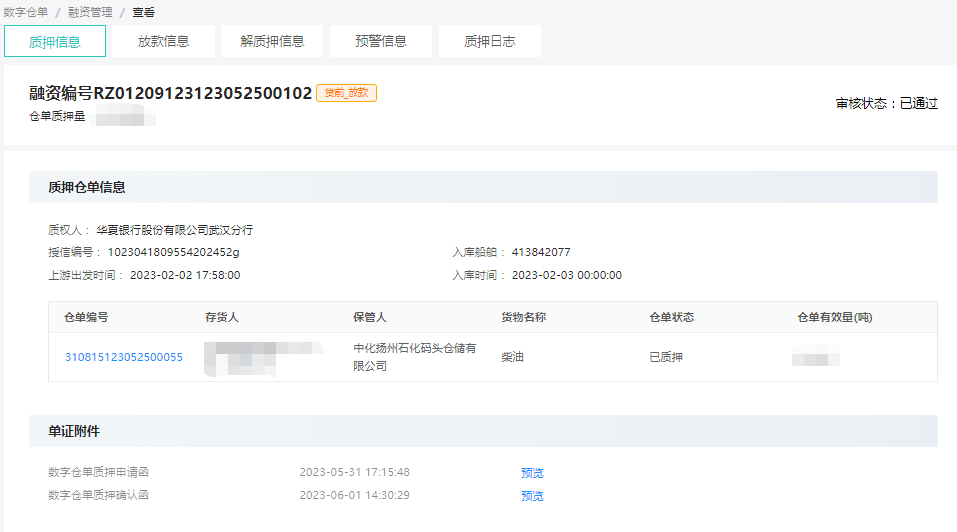Click the 货物名称 column header
The width and height of the screenshot is (957, 532).
(x=523, y=317)
